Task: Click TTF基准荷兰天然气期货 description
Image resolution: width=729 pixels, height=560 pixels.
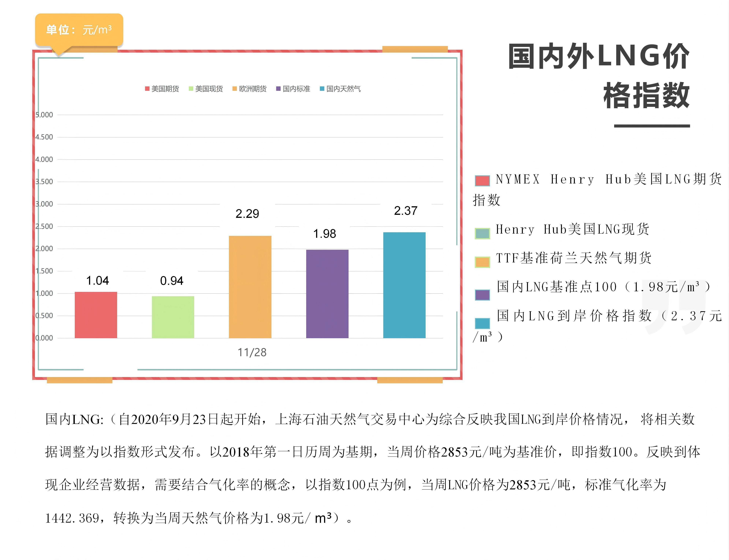Action: click(x=574, y=258)
